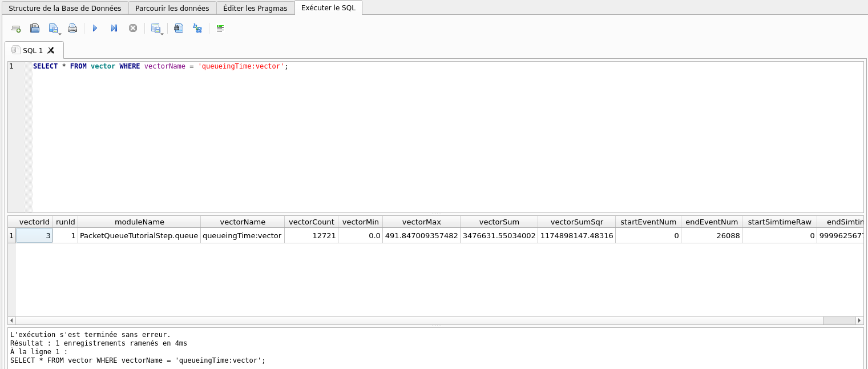Viewport: 868px width, 369px height.
Task: Click the open SQL file icon
Action: click(x=35, y=28)
